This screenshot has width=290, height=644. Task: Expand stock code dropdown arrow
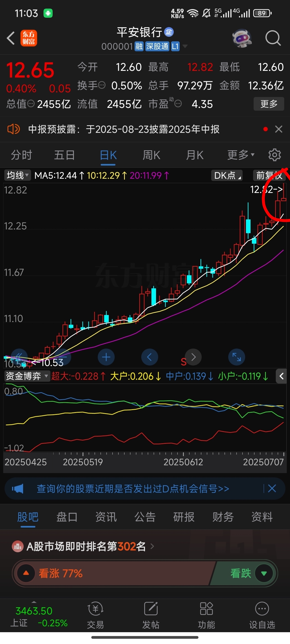coord(185,46)
